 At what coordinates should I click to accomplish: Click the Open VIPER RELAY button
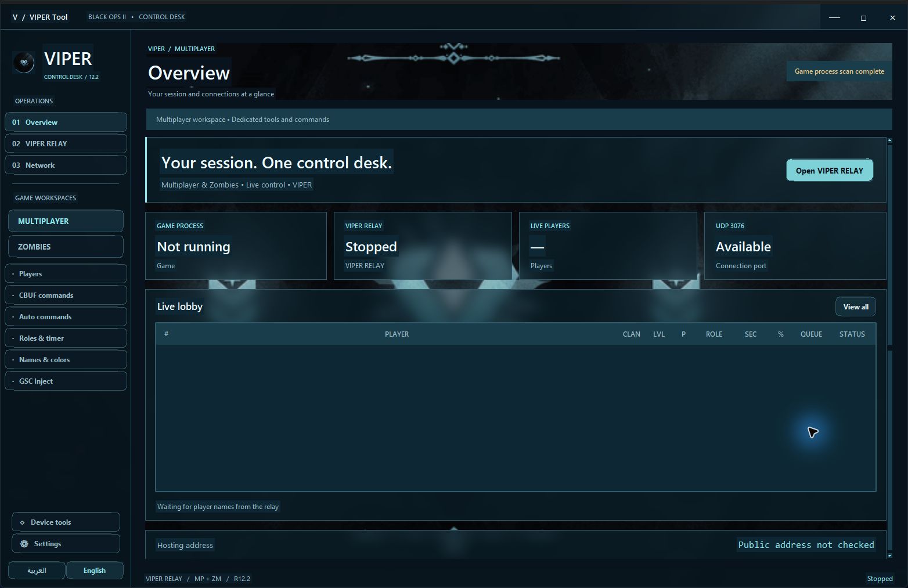click(x=830, y=171)
